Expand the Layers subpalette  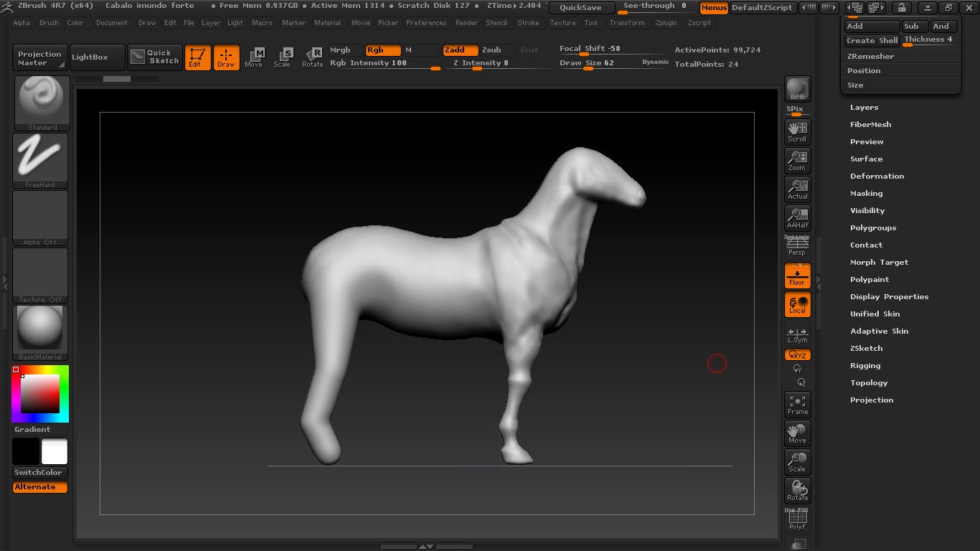pyautogui.click(x=864, y=108)
